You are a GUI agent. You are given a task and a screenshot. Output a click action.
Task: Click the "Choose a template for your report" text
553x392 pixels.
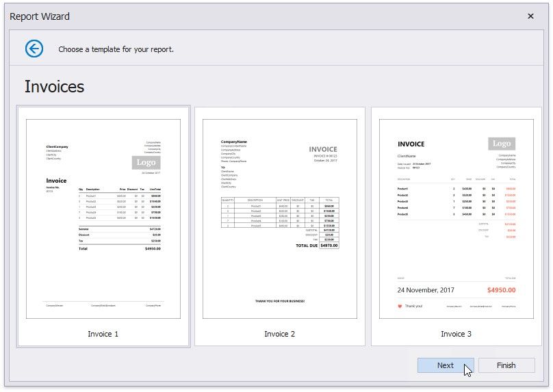pos(116,49)
